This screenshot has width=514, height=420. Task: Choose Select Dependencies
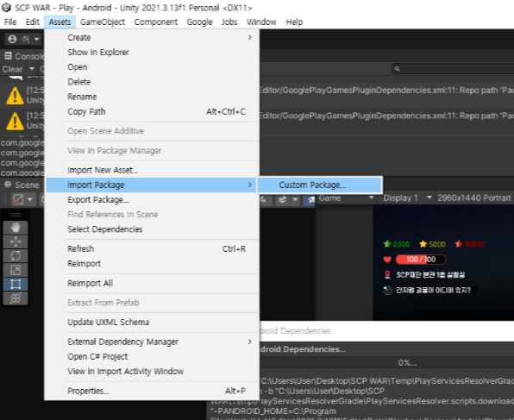(x=152, y=229)
